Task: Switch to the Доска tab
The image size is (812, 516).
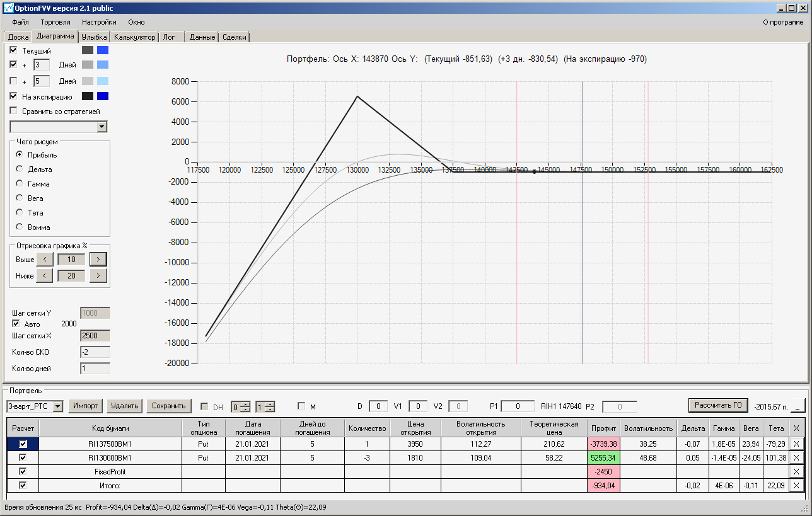Action: click(x=18, y=37)
